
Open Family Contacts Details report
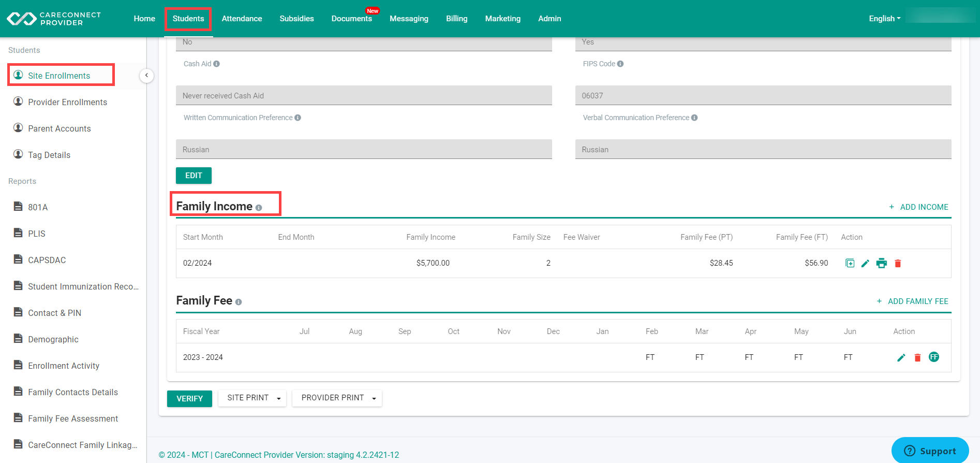pyautogui.click(x=73, y=392)
